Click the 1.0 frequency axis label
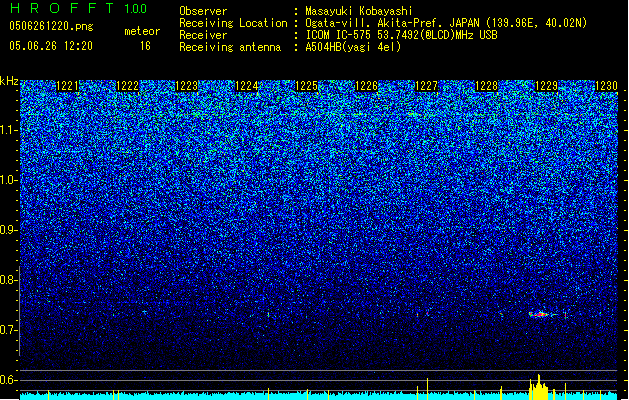This screenshot has height=400, width=629. click(x=8, y=181)
